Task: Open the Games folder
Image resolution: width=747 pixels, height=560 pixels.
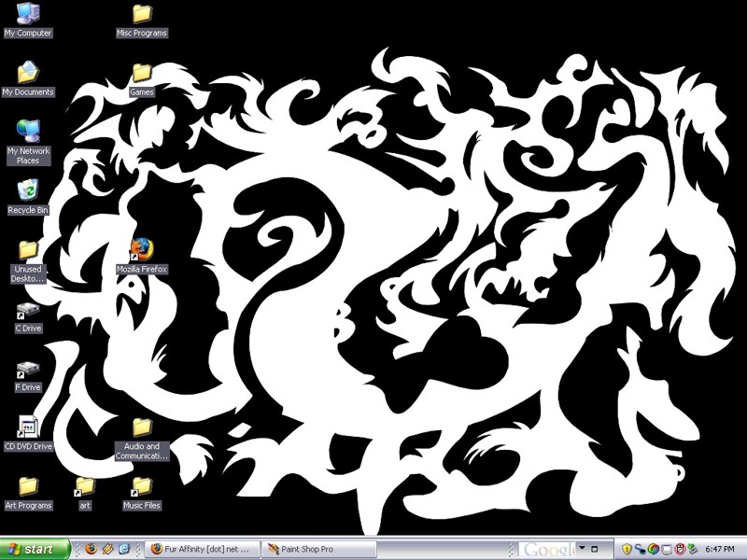Action: click(140, 75)
